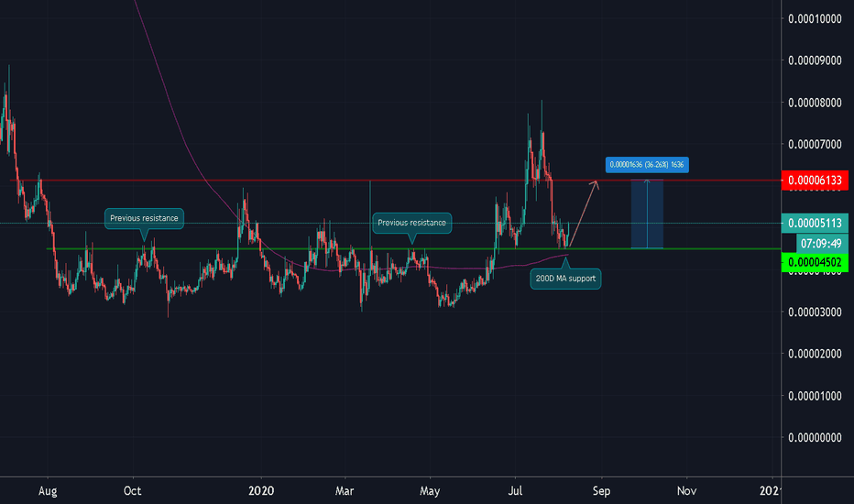Screen dimensions: 854x504
Task: Click the 0.00007000 price axis label
Action: coord(815,145)
